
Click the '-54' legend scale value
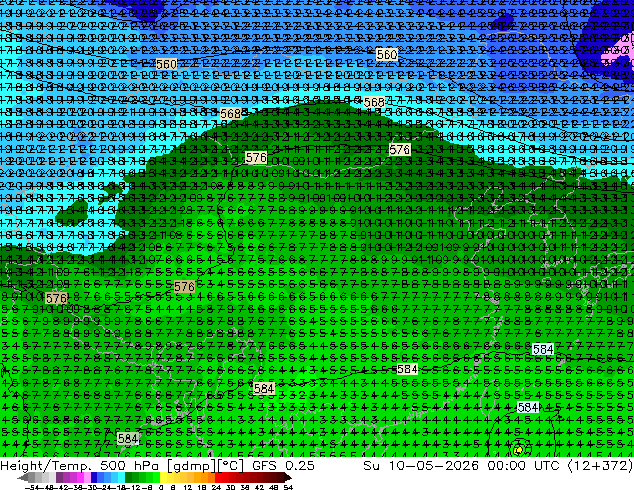[32, 488]
